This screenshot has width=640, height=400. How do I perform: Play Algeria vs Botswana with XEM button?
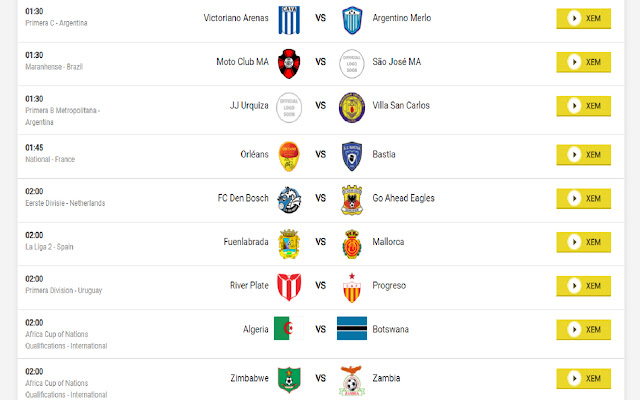pyautogui.click(x=584, y=329)
